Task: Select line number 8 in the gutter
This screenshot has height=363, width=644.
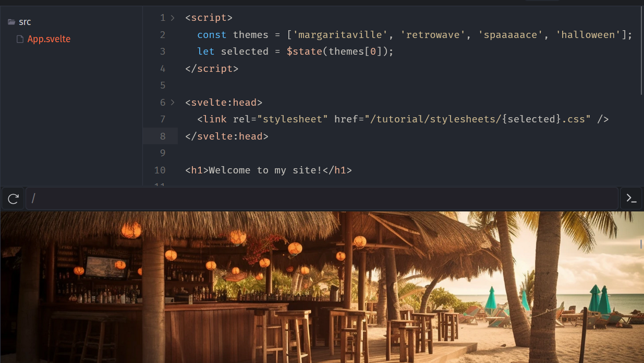Action: (163, 136)
